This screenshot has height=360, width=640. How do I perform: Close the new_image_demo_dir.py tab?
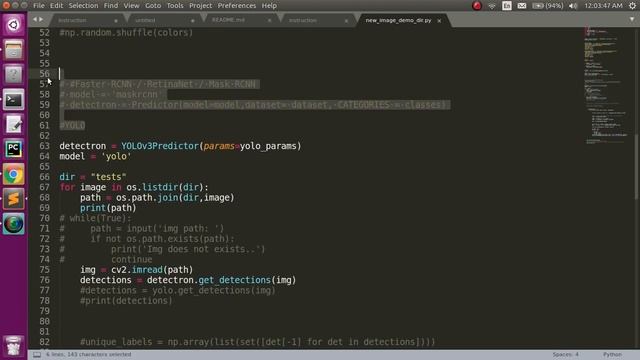(439, 20)
